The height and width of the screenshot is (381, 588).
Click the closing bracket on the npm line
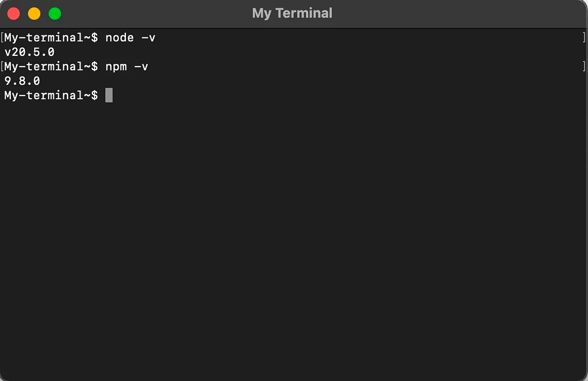click(x=584, y=66)
